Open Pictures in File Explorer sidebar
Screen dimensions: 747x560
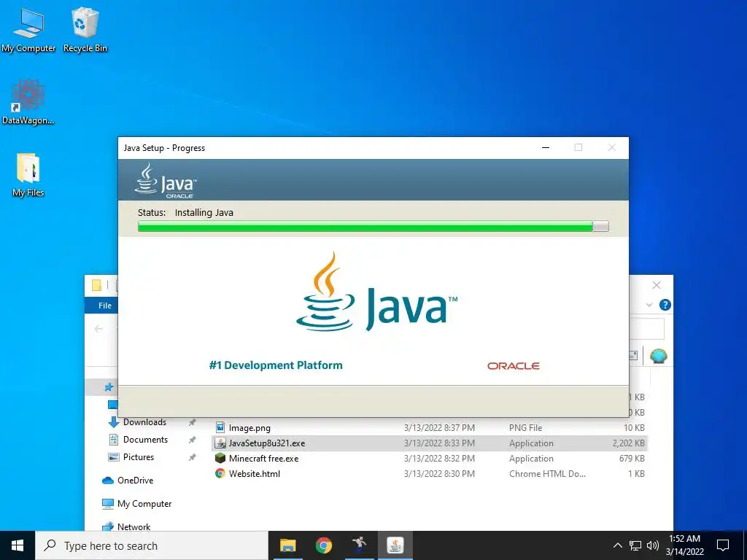(x=138, y=457)
